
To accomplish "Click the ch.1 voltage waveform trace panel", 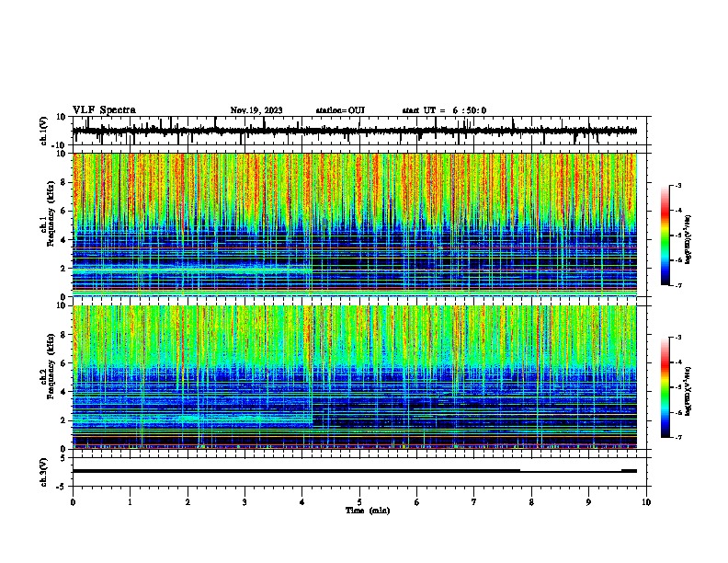I will (361, 131).
